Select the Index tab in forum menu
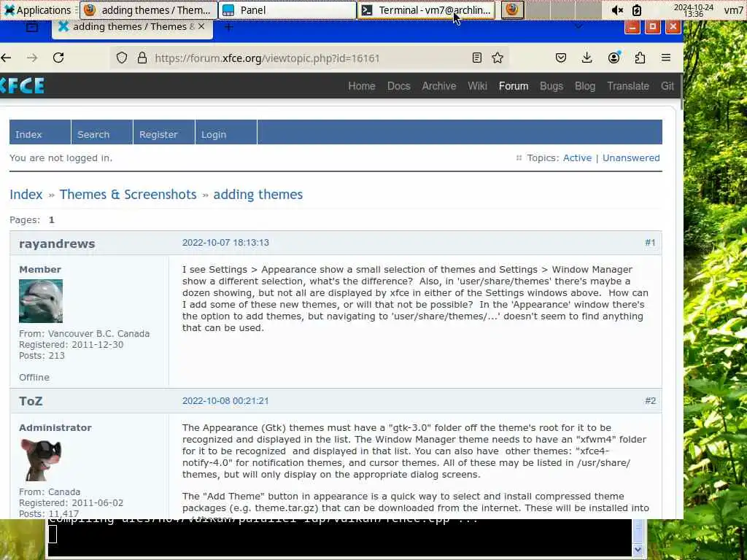The image size is (747, 560). coord(40,133)
